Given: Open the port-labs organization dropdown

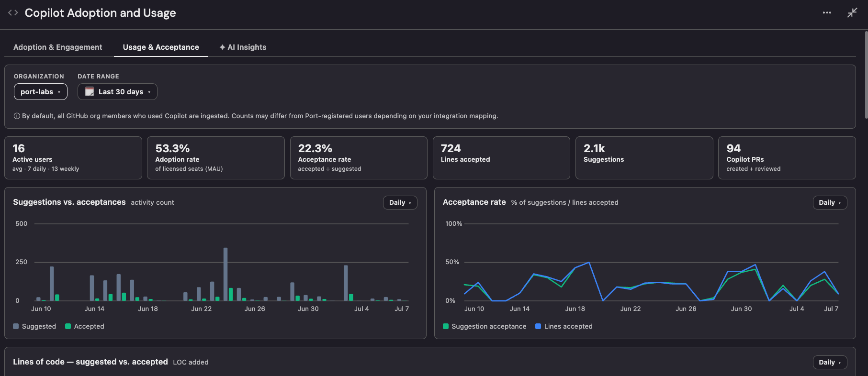Looking at the screenshot, I should (41, 91).
